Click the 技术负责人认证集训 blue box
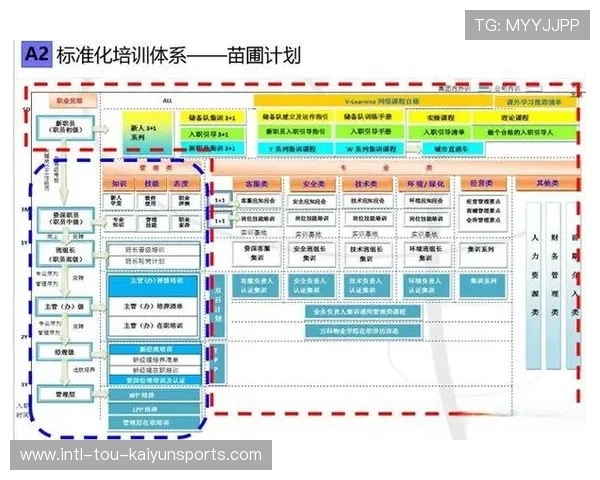 click(x=367, y=286)
